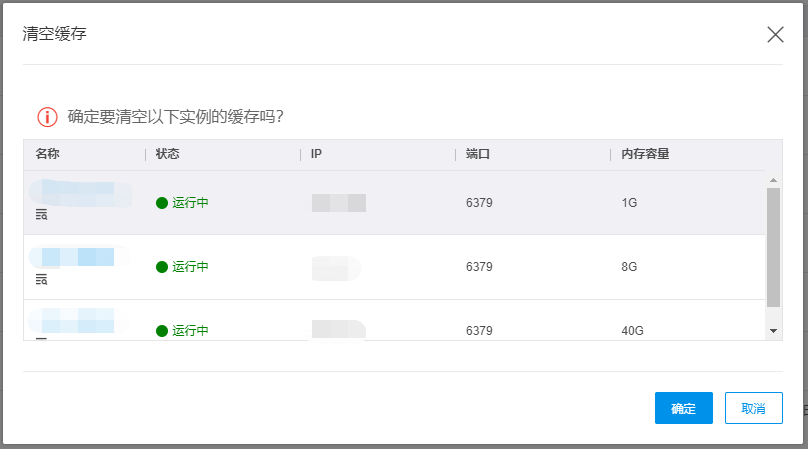Image resolution: width=808 pixels, height=449 pixels.
Task: Click the scrollbar up arrow in the instance list
Action: (773, 180)
